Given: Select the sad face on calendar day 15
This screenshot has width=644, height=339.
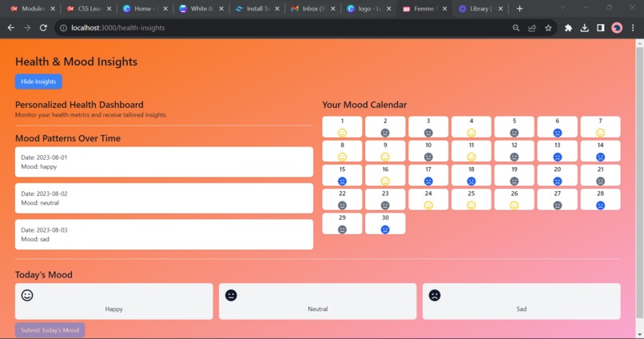Looking at the screenshot, I should (342, 181).
